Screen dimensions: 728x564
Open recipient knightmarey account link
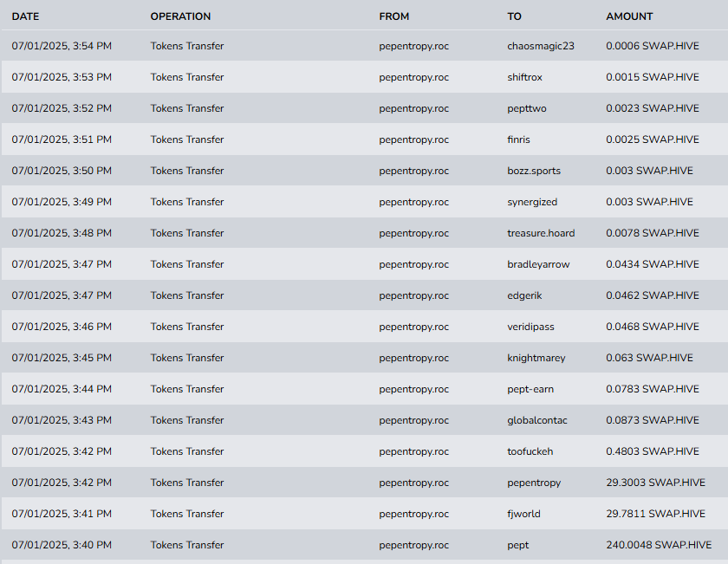tap(536, 358)
